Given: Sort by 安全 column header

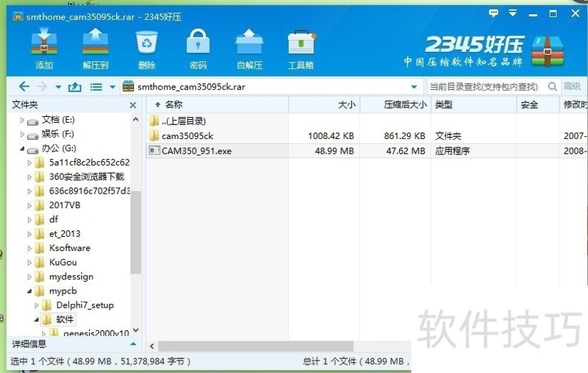Looking at the screenshot, I should click(x=538, y=104).
